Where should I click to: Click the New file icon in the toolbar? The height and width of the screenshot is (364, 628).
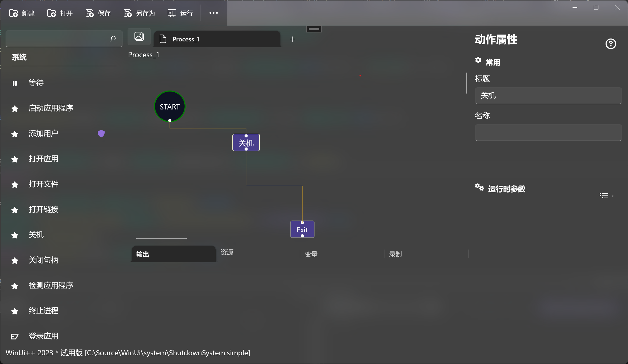(x=13, y=13)
